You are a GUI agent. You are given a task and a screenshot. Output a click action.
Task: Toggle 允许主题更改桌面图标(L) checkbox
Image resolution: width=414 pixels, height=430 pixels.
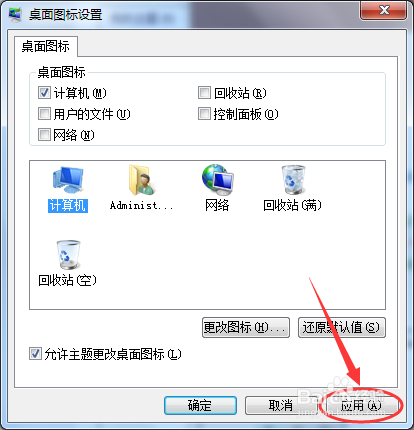pyautogui.click(x=35, y=354)
